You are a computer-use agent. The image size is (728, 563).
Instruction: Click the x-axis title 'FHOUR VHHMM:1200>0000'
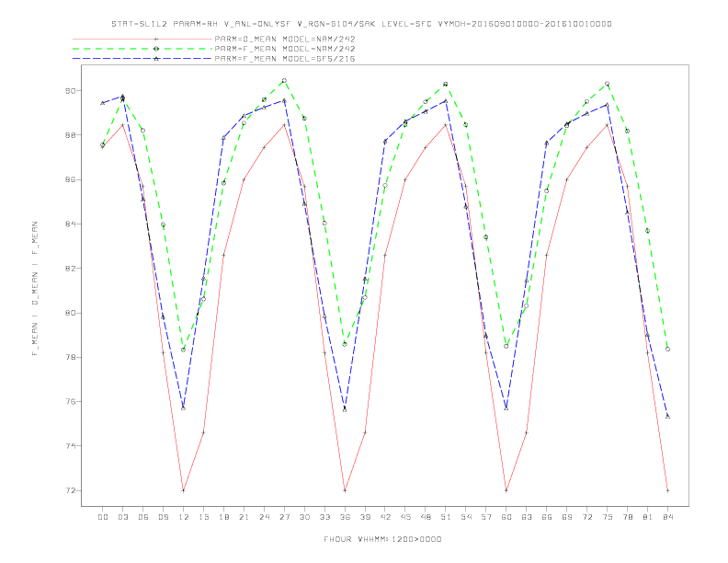click(x=382, y=539)
